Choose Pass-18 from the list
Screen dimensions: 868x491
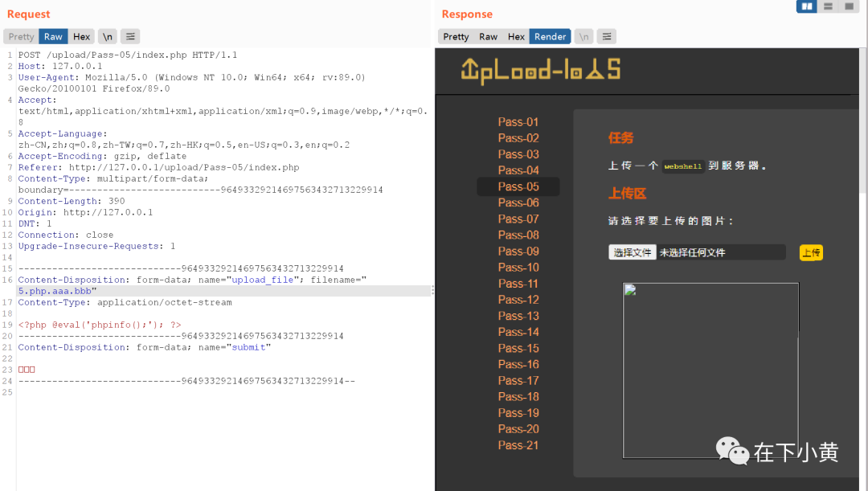pyautogui.click(x=518, y=396)
